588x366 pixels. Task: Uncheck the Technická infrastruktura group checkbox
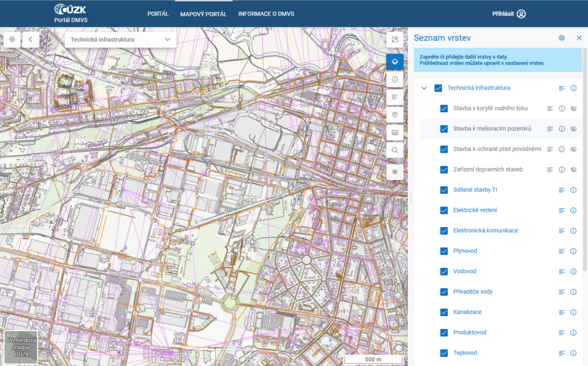[x=438, y=88]
